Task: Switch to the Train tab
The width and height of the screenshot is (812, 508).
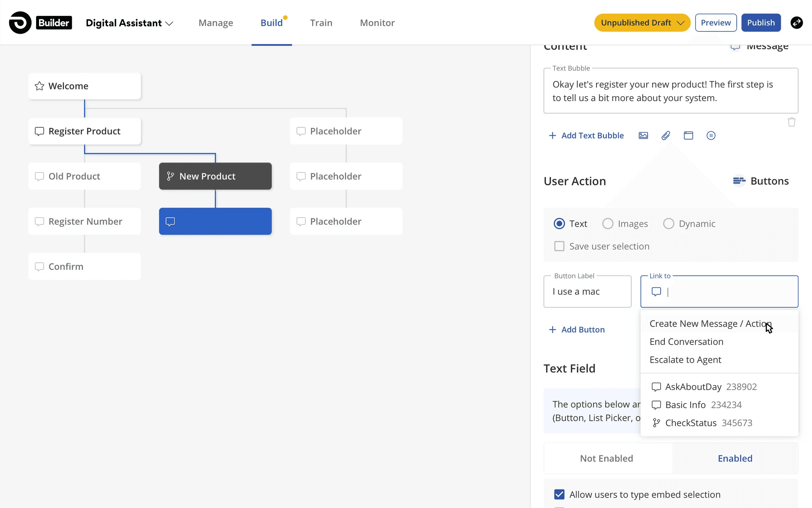Action: click(x=321, y=23)
